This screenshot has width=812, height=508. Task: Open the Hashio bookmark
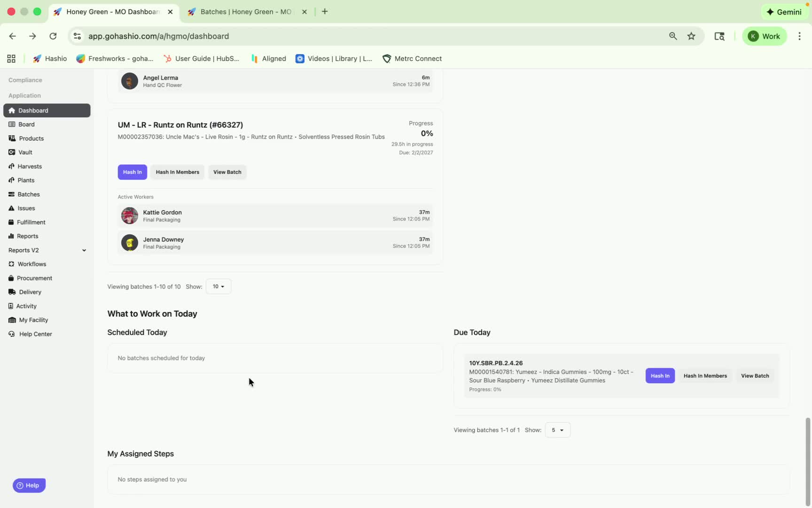[50, 59]
